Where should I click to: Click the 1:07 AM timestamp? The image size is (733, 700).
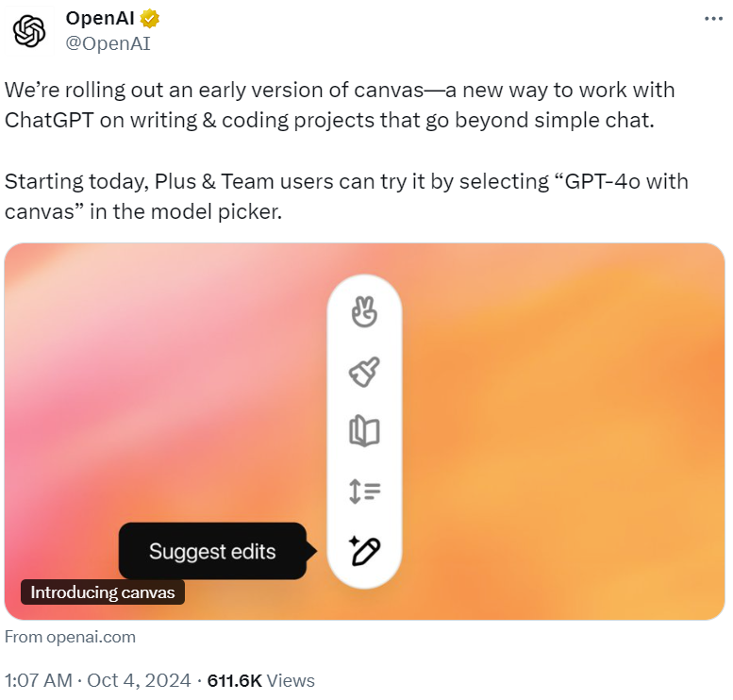click(39, 680)
